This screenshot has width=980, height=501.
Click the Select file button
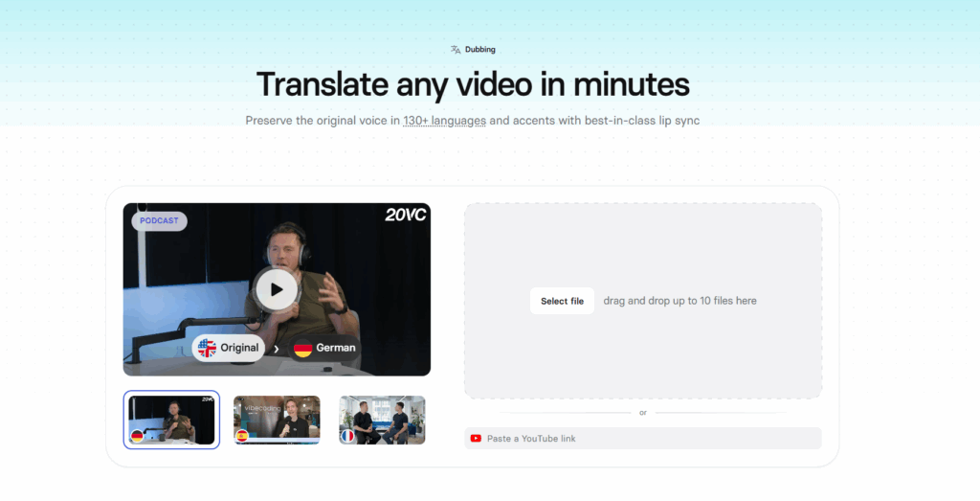562,301
